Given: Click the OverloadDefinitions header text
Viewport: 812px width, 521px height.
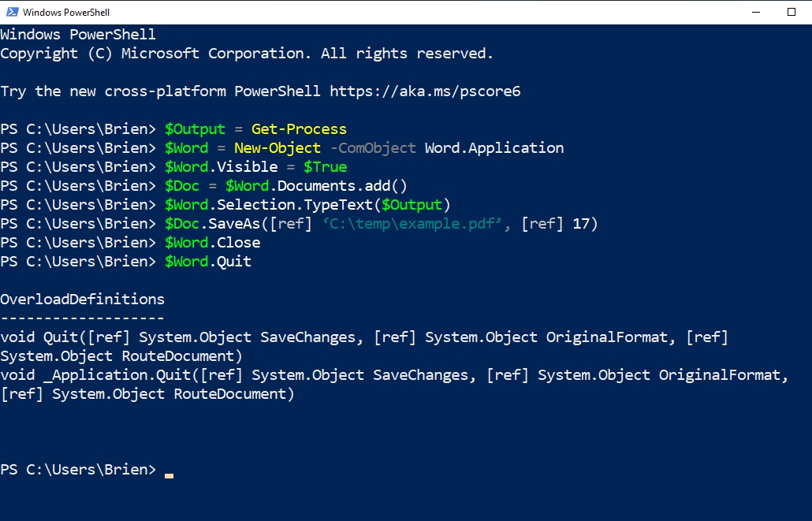Looking at the screenshot, I should [82, 300].
